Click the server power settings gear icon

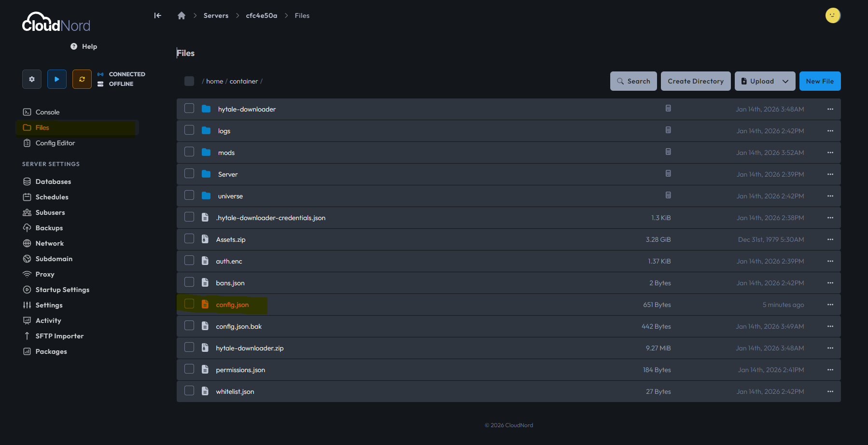[x=32, y=79]
